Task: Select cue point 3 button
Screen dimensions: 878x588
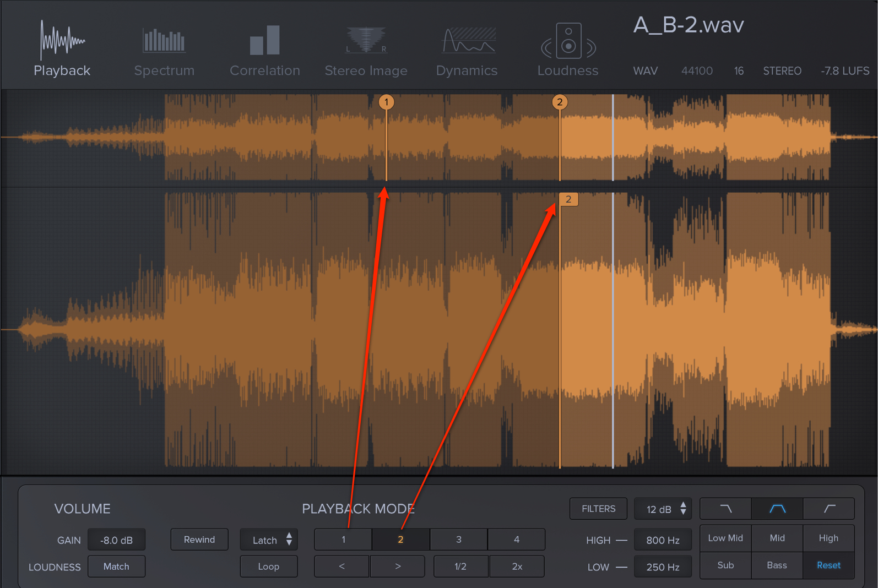Action: (x=459, y=540)
